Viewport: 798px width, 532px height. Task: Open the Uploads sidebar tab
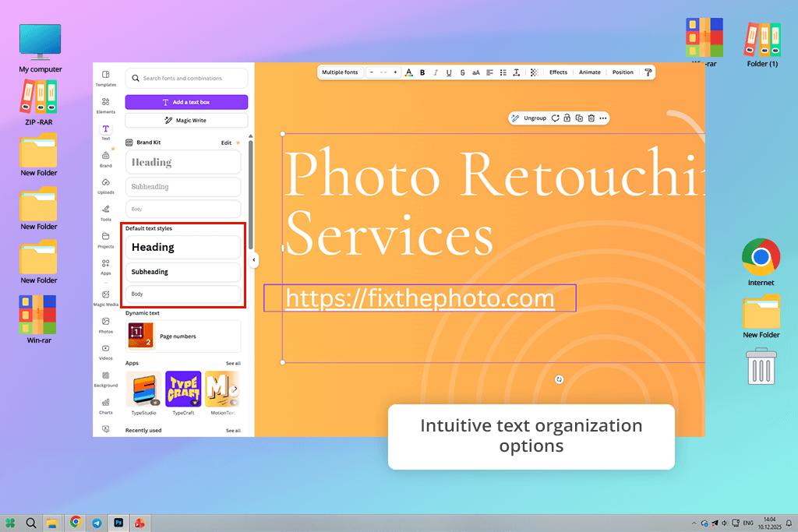point(106,185)
